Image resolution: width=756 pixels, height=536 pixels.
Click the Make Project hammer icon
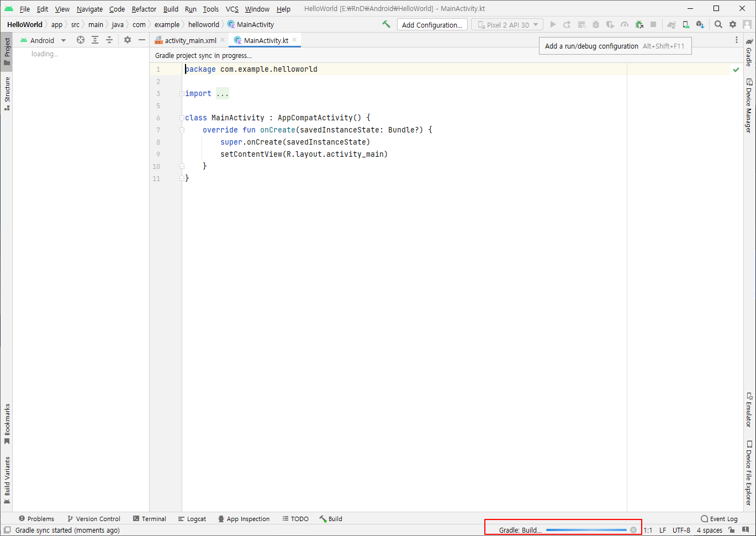pos(386,24)
